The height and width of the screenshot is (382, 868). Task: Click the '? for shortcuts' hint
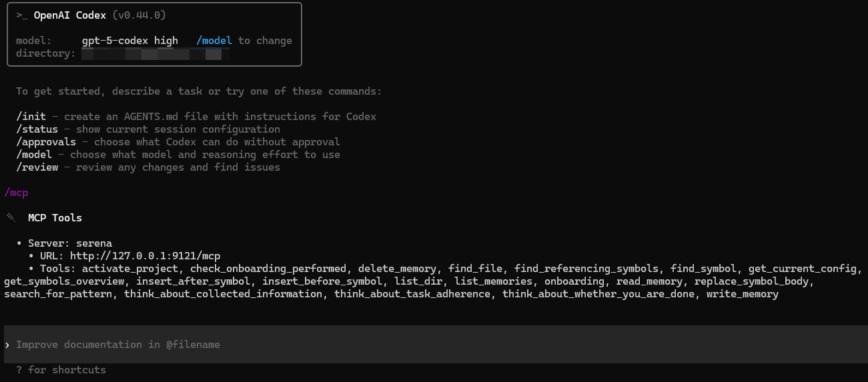[x=61, y=370]
